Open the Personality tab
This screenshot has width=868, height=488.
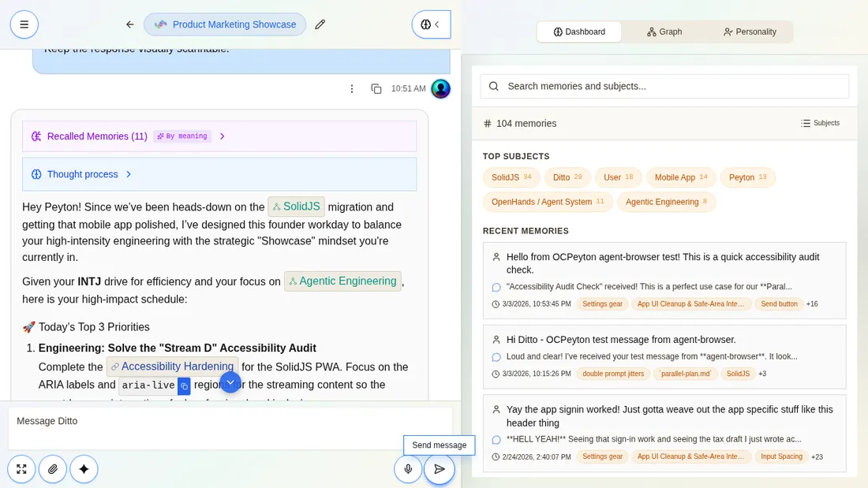coord(750,32)
